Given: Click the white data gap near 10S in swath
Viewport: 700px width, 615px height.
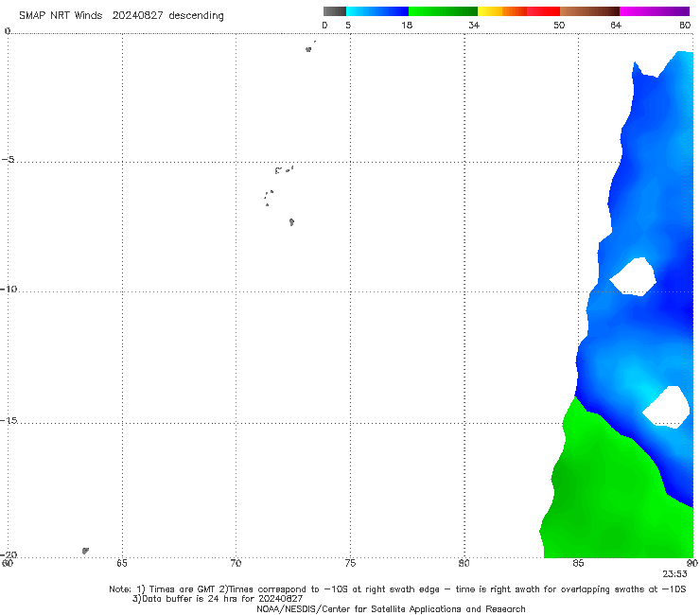Looking at the screenshot, I should (x=634, y=277).
